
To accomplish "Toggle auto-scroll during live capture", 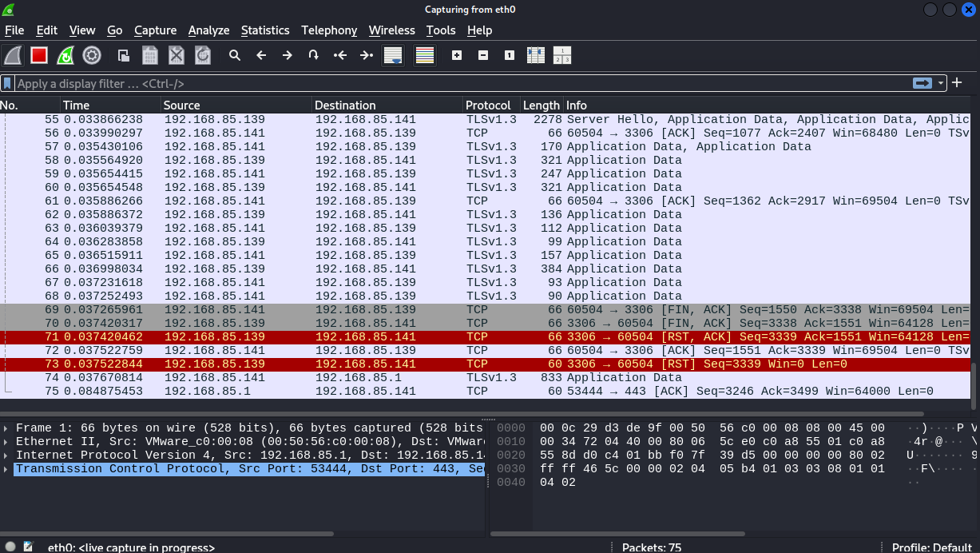I will (393, 55).
